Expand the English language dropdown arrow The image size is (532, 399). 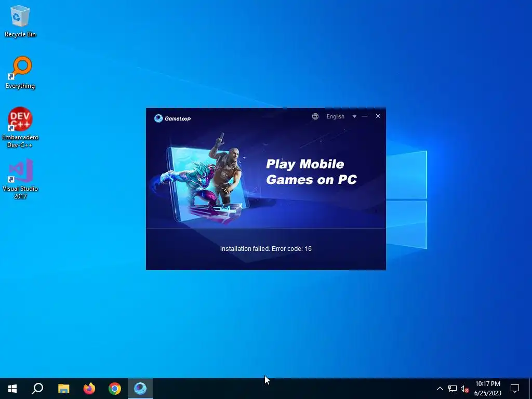tap(354, 116)
